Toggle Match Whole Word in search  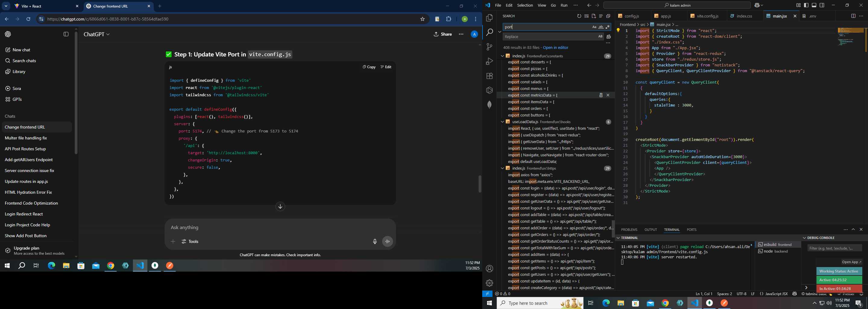click(x=601, y=27)
